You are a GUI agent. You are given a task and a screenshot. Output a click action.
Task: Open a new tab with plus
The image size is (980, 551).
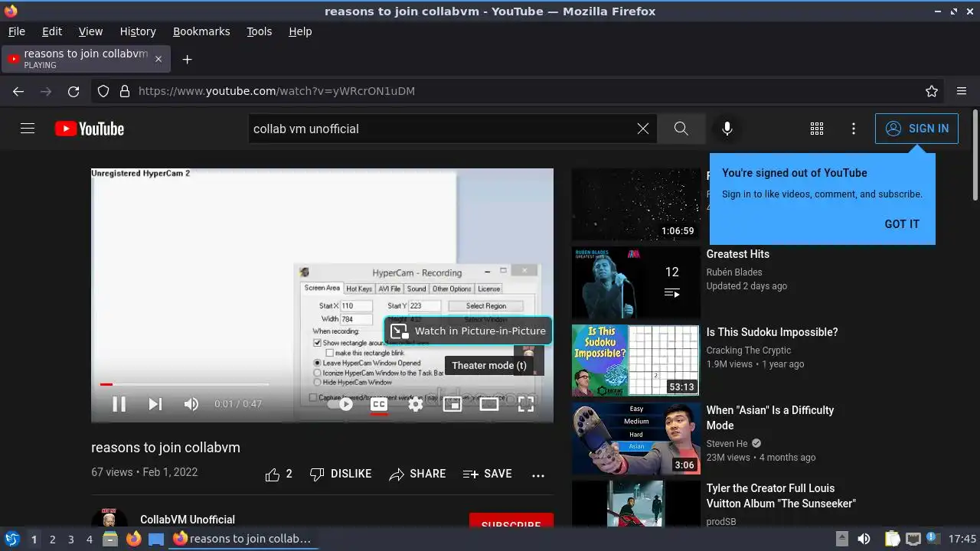coord(187,59)
